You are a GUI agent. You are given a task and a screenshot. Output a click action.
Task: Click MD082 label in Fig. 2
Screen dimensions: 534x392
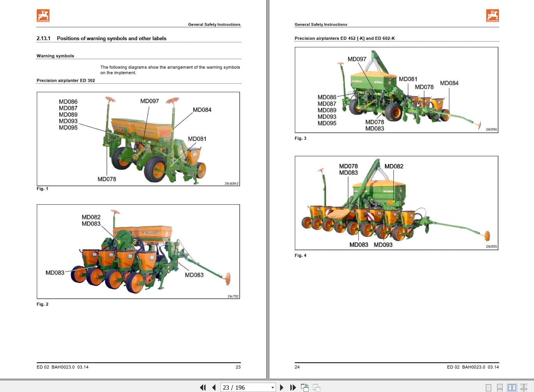pos(91,217)
